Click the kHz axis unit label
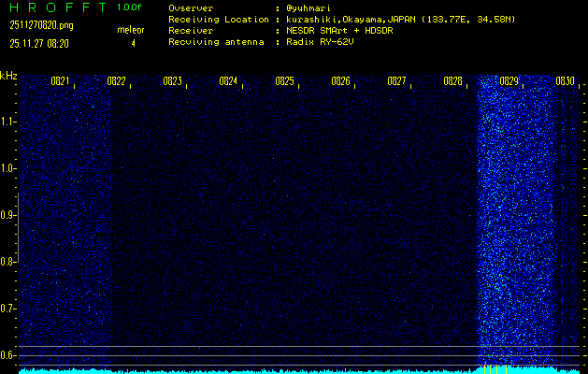The image size is (588, 374). coord(8,76)
